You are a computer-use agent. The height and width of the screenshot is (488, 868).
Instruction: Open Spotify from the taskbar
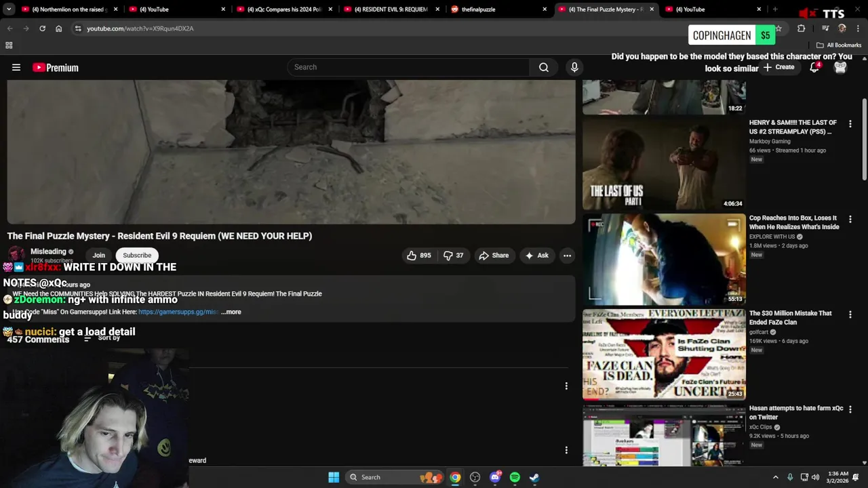pyautogui.click(x=515, y=477)
